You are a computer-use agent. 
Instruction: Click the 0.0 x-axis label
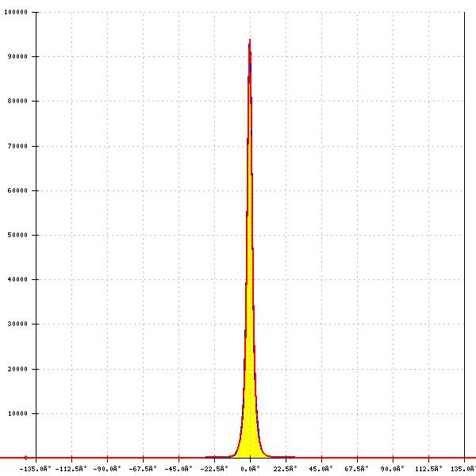point(250,469)
